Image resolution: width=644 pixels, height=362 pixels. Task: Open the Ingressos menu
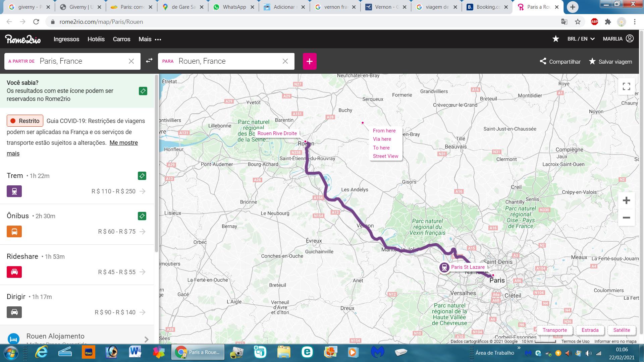pos(66,39)
